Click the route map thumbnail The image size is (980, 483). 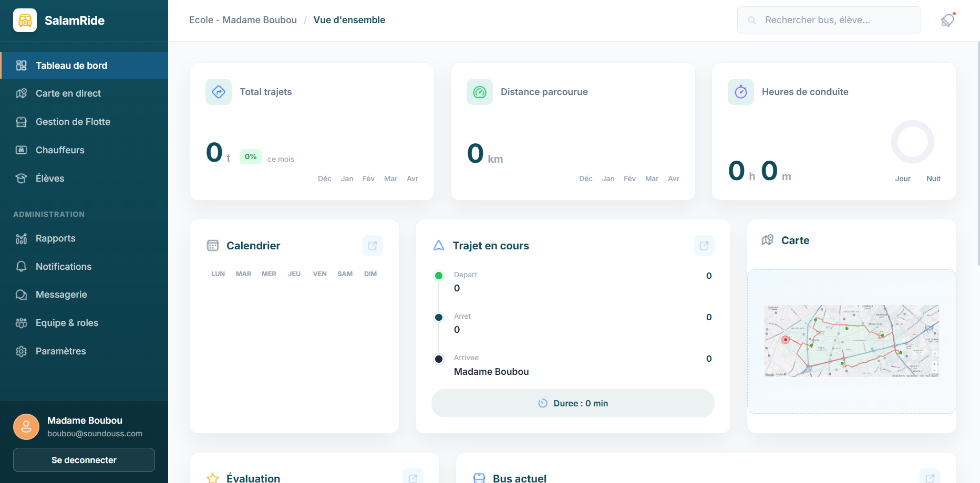tap(851, 341)
